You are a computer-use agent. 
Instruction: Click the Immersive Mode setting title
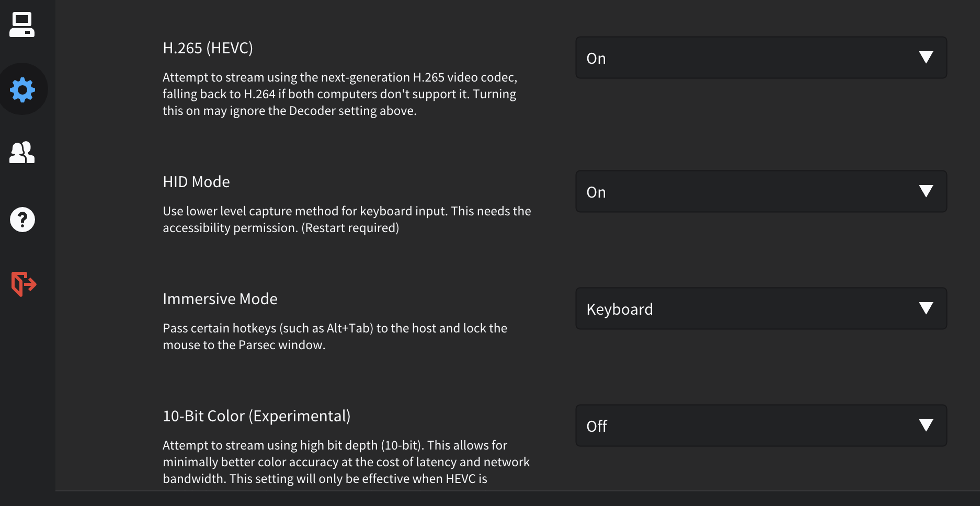point(220,299)
